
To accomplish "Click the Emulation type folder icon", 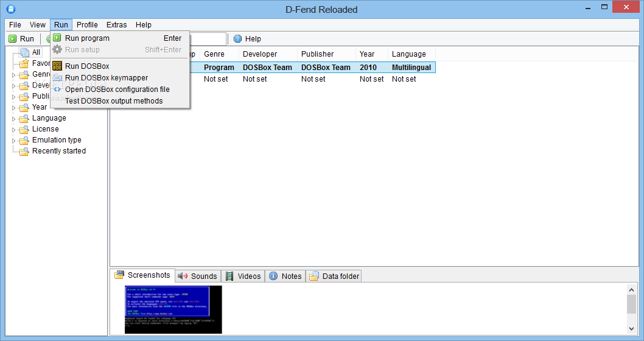I will click(x=24, y=141).
